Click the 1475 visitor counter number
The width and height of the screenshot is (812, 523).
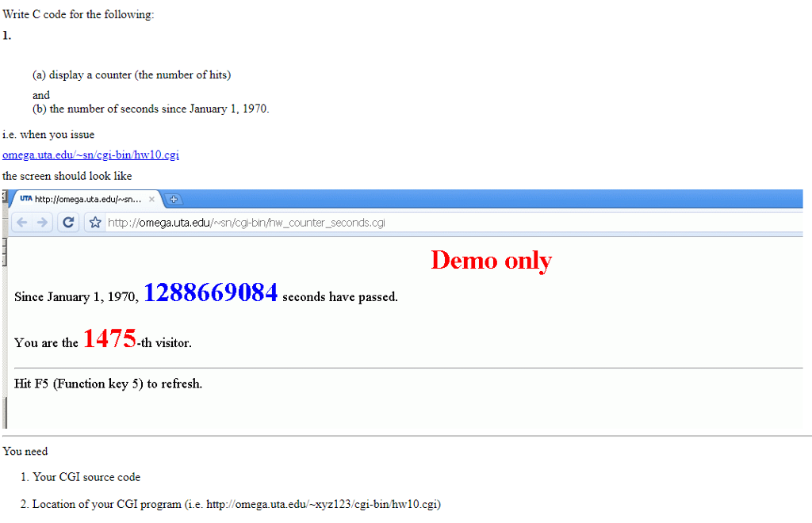click(109, 338)
